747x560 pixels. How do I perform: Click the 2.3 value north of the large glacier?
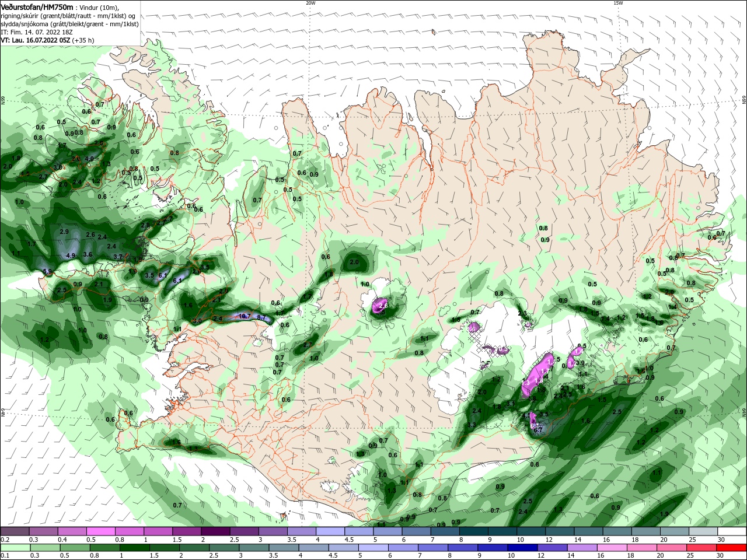pyautogui.click(x=522, y=313)
